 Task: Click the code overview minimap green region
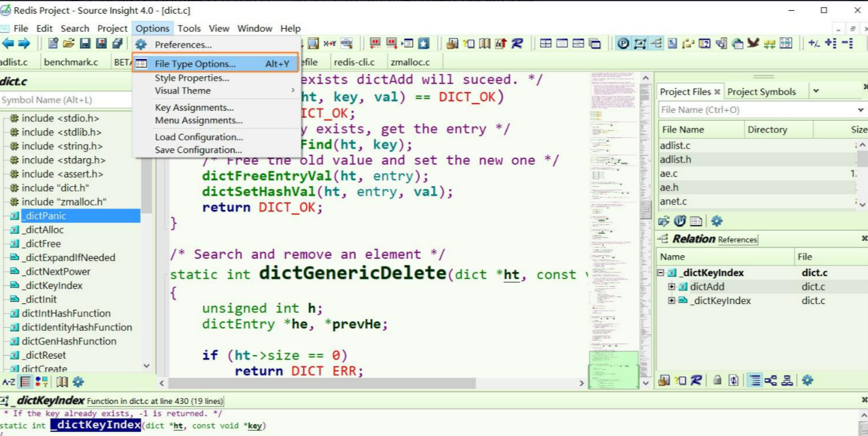(613, 369)
